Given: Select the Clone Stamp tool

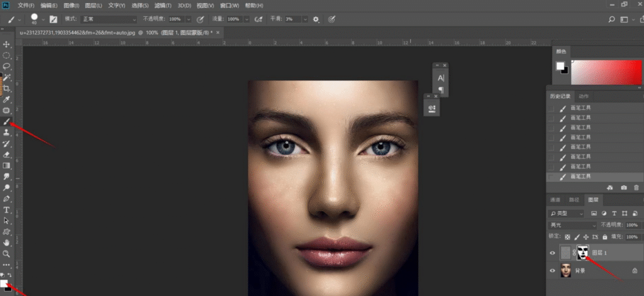Looking at the screenshot, I should tap(6, 133).
